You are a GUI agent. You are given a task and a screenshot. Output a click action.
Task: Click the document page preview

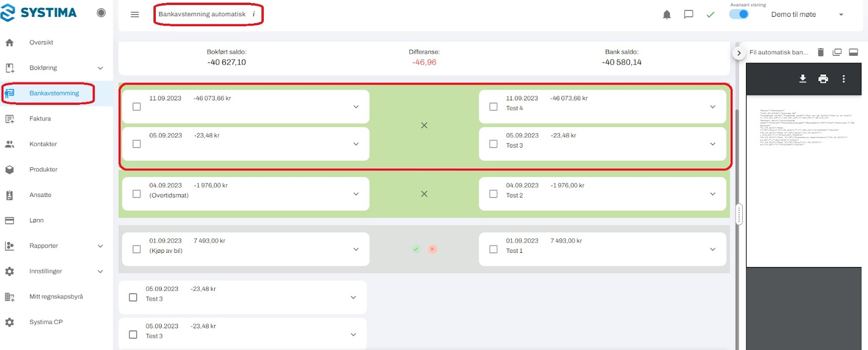point(804,181)
